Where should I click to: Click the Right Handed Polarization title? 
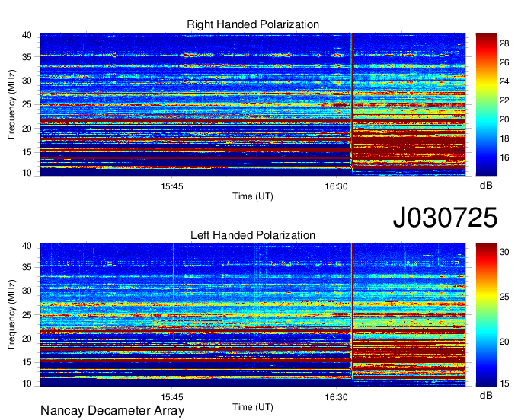(x=253, y=24)
